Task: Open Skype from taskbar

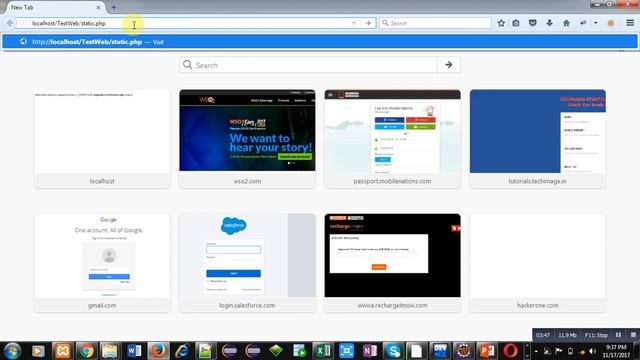Action: [x=393, y=351]
